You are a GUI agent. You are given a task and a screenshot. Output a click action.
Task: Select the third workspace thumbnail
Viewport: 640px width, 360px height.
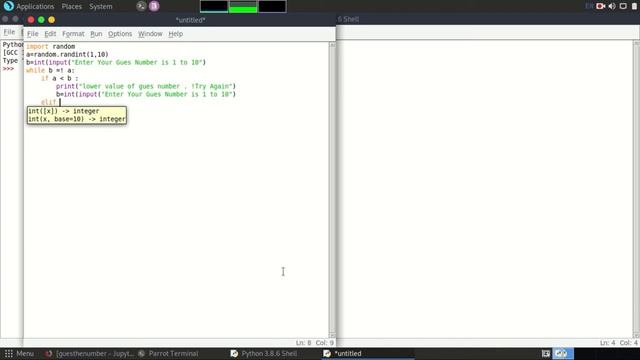pyautogui.click(x=272, y=7)
